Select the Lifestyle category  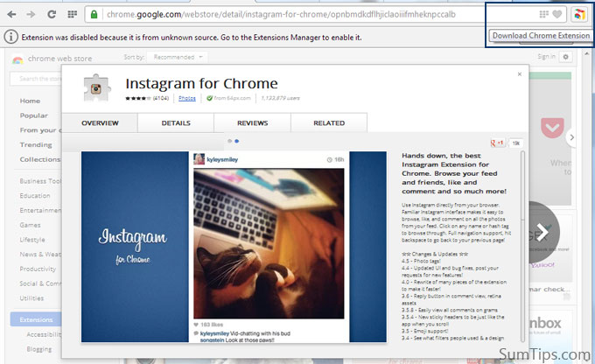pyautogui.click(x=32, y=240)
